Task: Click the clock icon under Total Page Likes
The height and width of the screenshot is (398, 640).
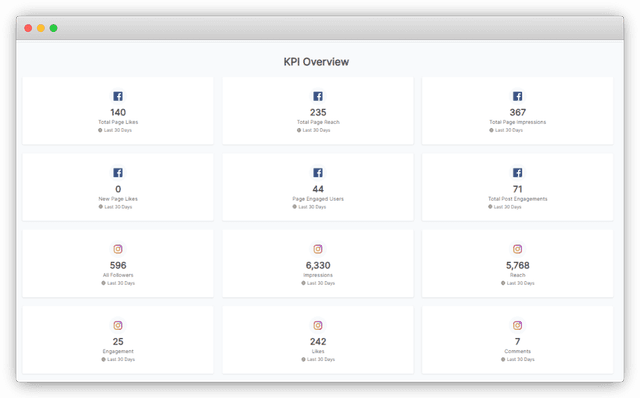Action: [x=100, y=130]
